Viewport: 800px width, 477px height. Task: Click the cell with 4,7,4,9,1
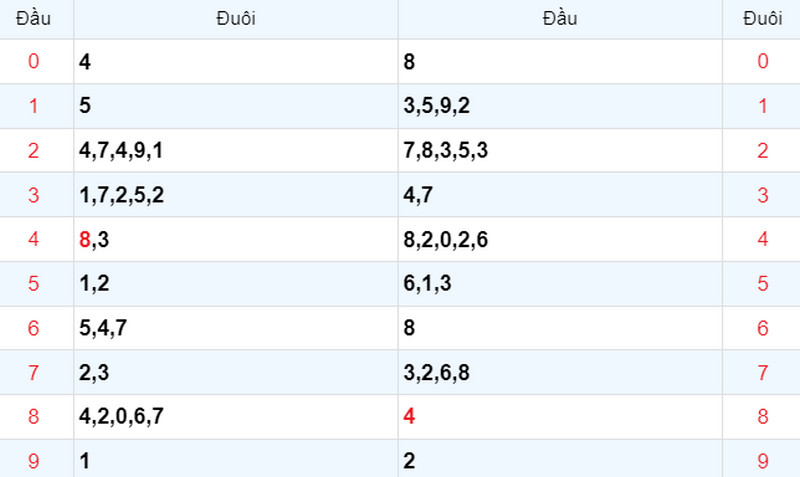pos(236,150)
